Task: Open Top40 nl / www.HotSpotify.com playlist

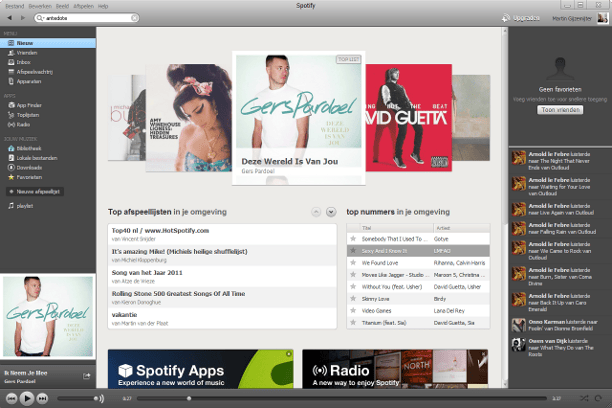Action: (x=222, y=234)
